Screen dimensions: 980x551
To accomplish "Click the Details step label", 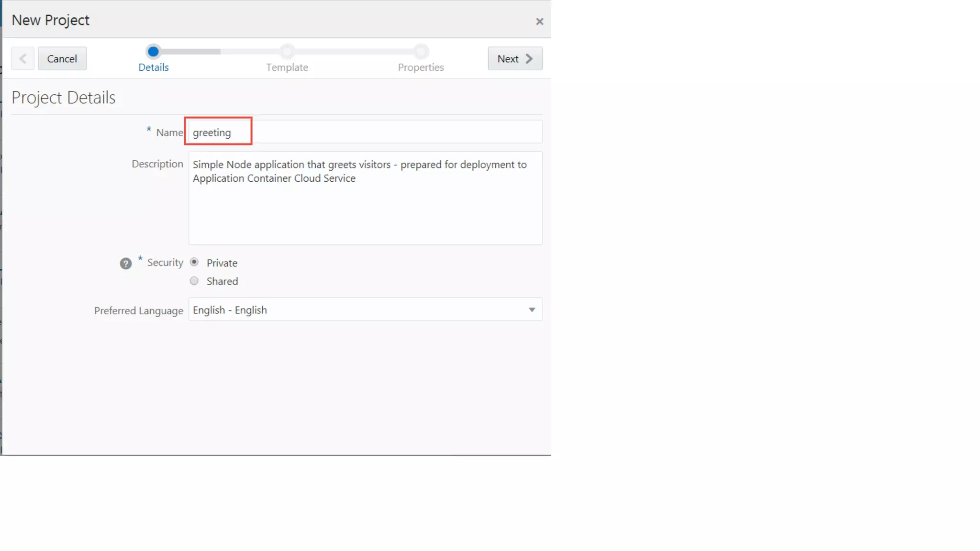I will coord(153,67).
